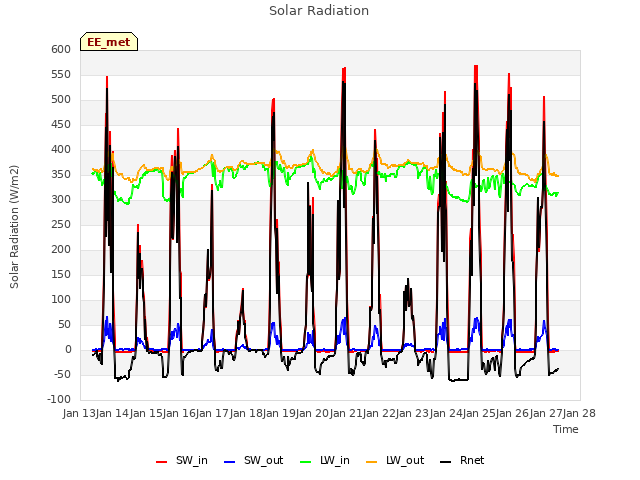Screen dimensions: 640x480
Task: Select the Rnet legend entry
Action: pos(462,461)
